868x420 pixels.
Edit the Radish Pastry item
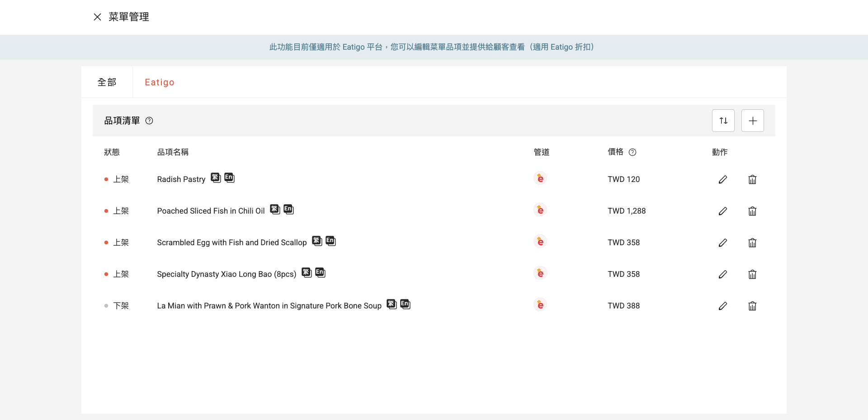click(722, 179)
